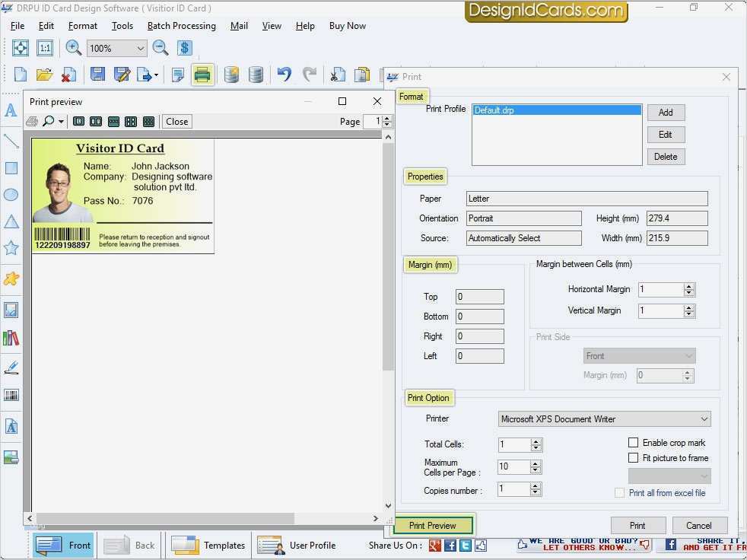Click the zoom in magnifier icon
The image size is (747, 560).
(74, 48)
